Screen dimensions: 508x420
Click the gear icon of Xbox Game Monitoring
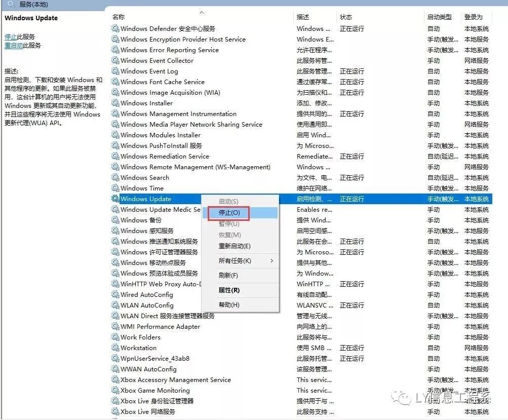tap(115, 390)
